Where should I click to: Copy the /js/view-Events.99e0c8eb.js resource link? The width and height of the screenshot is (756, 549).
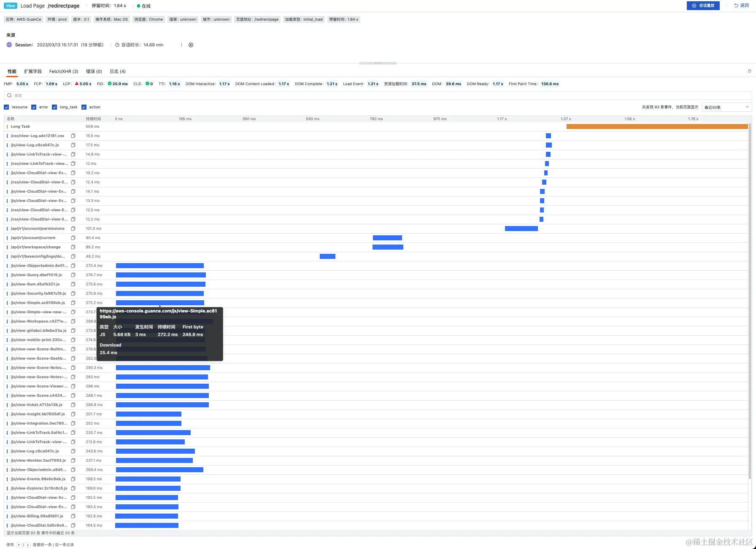coord(73,479)
